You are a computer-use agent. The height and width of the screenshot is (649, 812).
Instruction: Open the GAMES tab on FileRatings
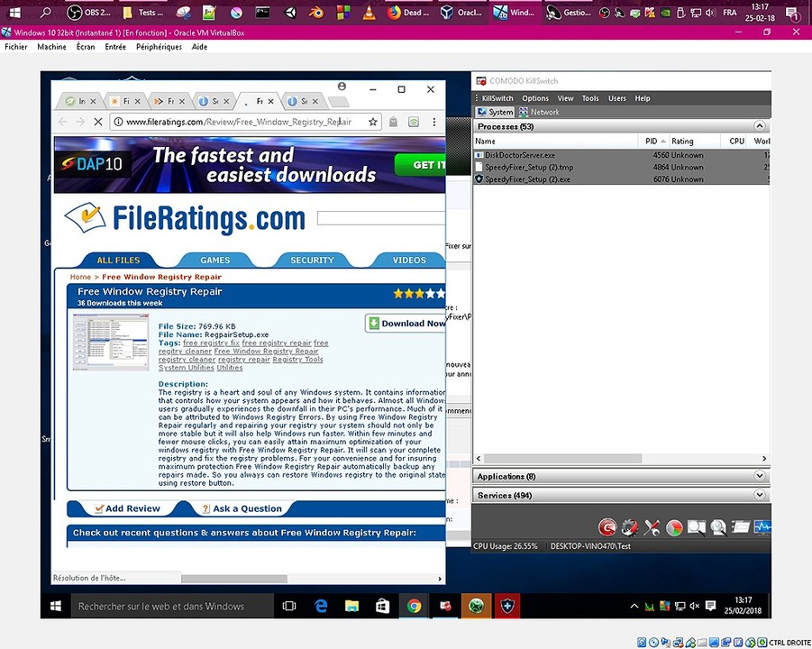click(x=214, y=260)
